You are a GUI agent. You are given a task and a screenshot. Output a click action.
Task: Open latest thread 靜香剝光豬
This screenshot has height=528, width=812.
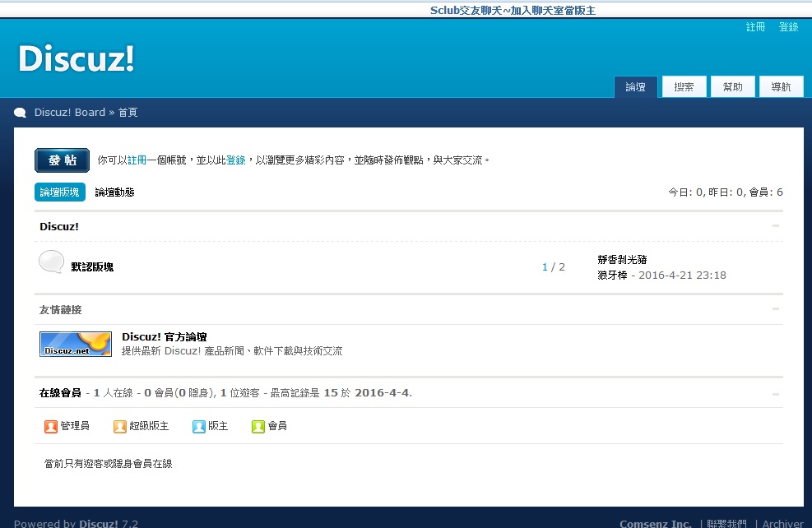point(622,259)
